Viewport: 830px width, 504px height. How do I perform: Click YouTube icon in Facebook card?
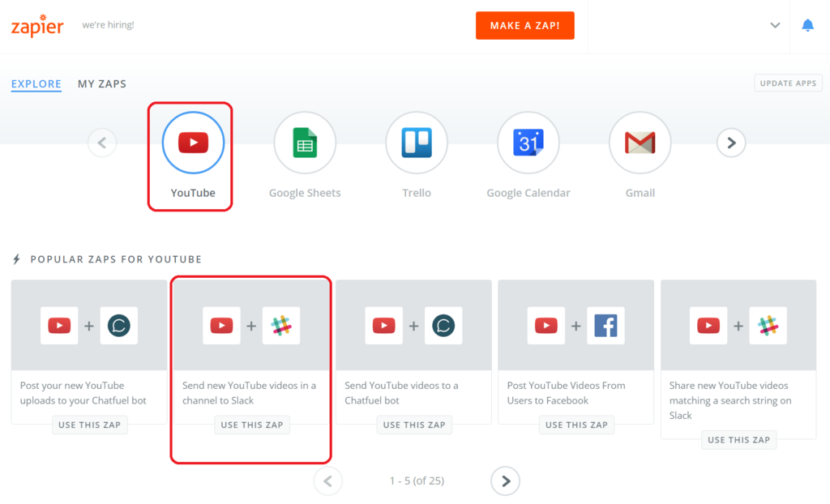pyautogui.click(x=546, y=325)
